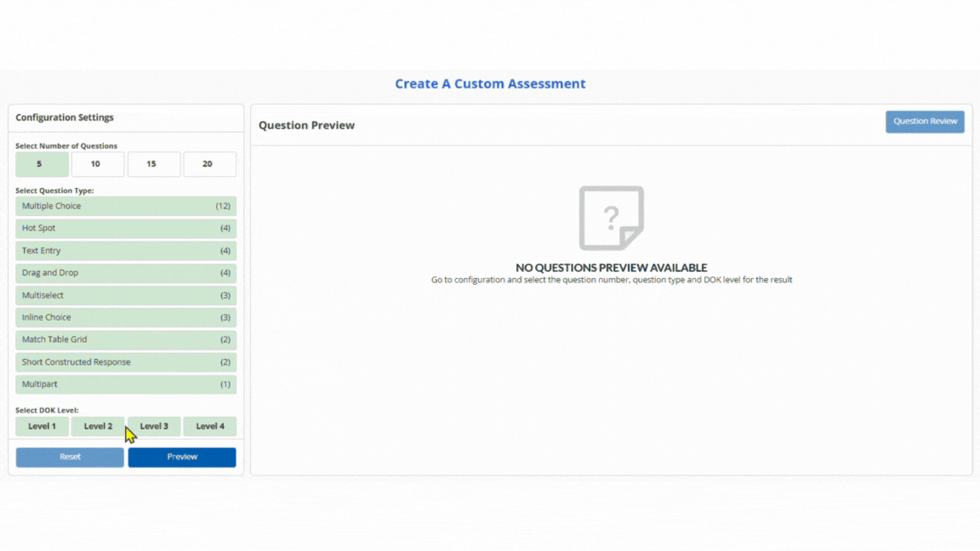980x551 pixels.
Task: Toggle the Multipart question type
Action: point(126,384)
